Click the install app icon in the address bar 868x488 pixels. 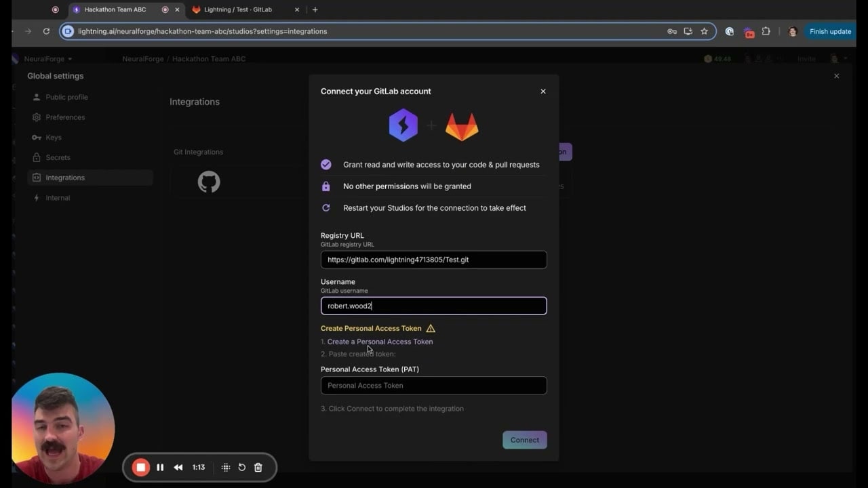click(688, 31)
